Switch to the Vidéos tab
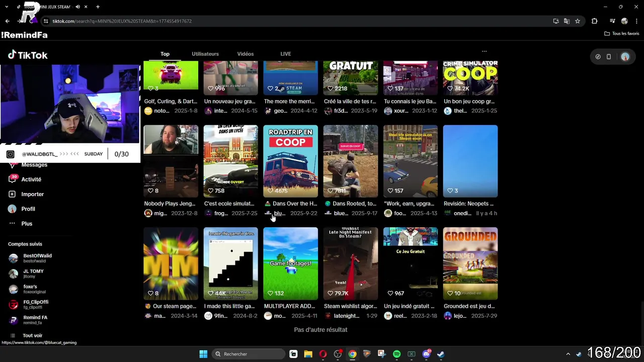644x362 pixels. 246,54
